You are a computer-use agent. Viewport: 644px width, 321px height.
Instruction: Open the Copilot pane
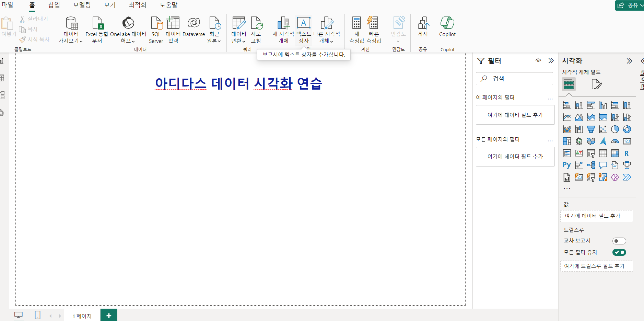click(447, 27)
